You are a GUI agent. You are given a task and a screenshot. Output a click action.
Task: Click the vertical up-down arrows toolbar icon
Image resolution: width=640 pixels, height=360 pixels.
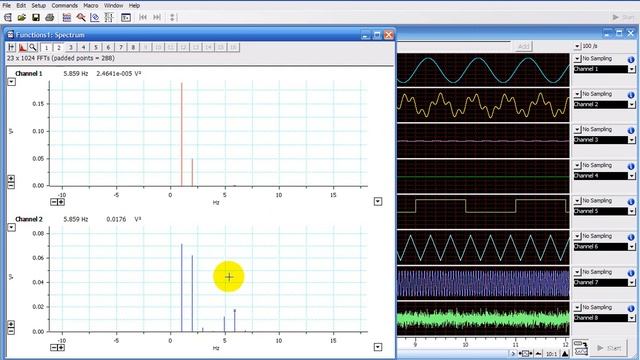pyautogui.click(x=172, y=17)
